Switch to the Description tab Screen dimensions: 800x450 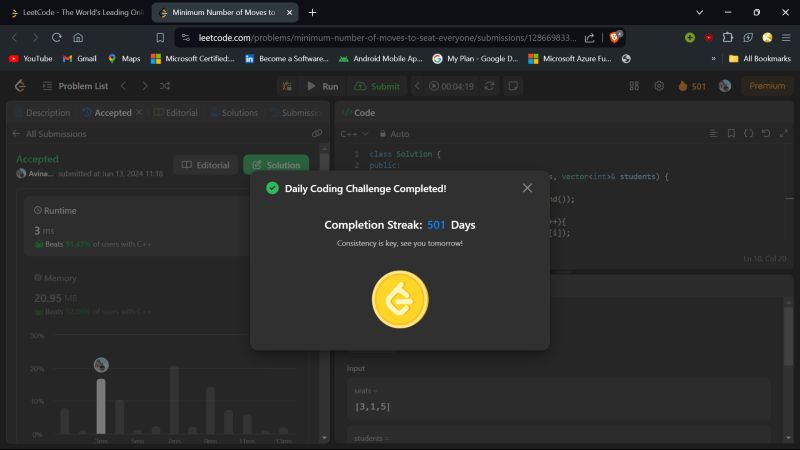click(43, 113)
